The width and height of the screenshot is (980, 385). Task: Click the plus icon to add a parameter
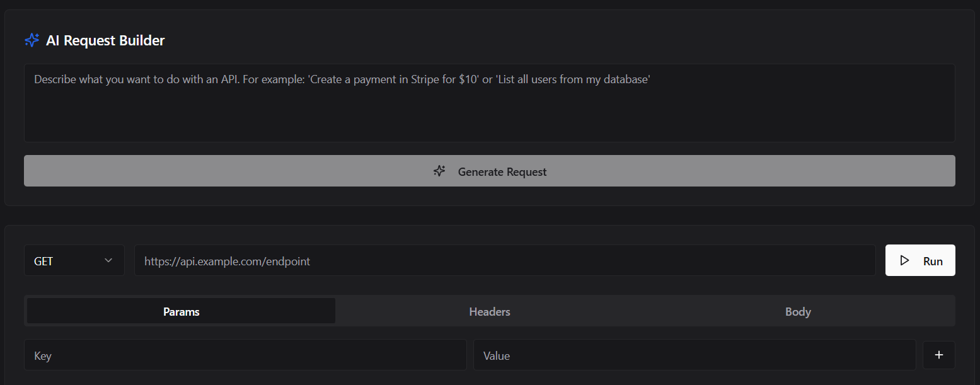click(938, 355)
